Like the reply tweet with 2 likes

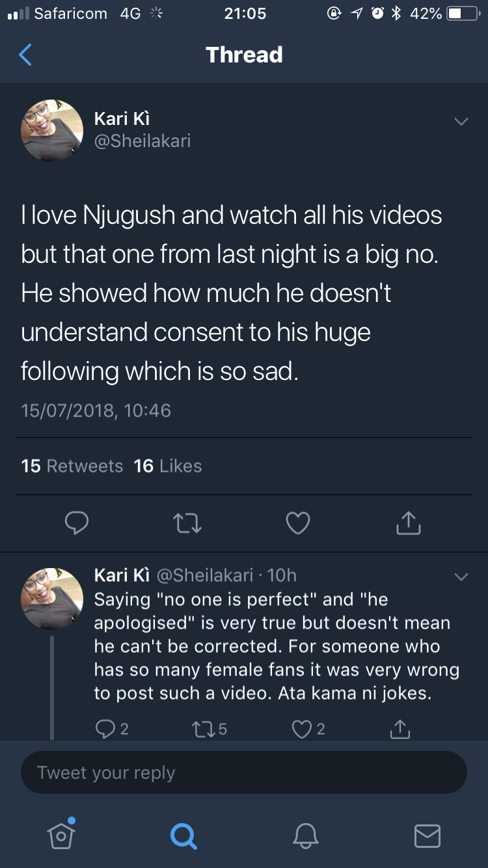coord(308,729)
